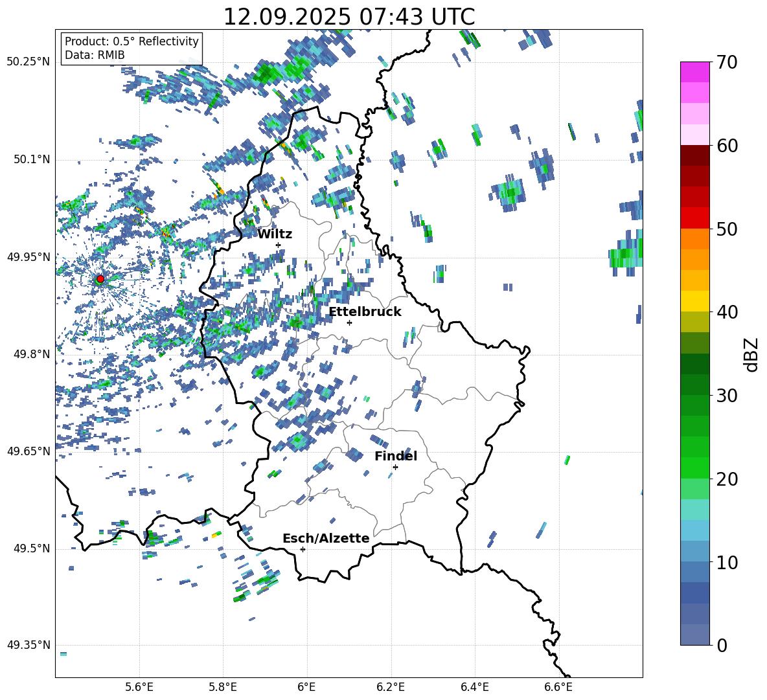Image resolution: width=767 pixels, height=700 pixels.
Task: Click the magenta top colorbar segment
Action: click(695, 72)
